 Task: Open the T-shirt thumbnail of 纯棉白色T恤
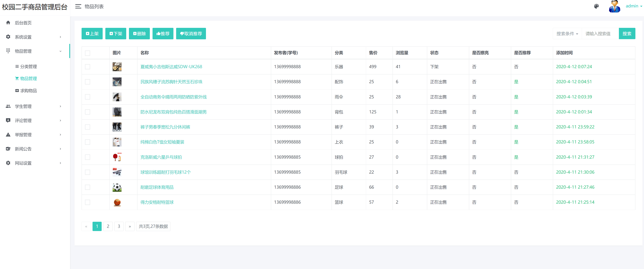[x=117, y=142]
